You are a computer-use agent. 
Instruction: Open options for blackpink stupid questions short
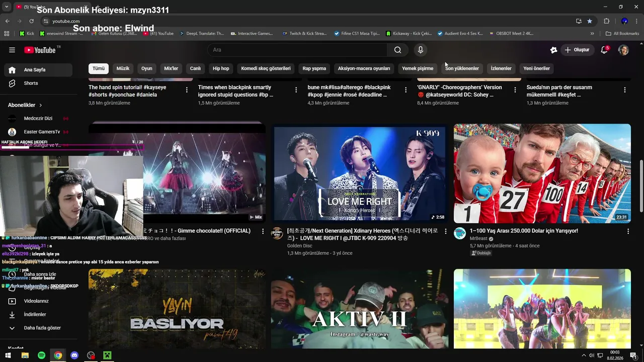coord(296,90)
